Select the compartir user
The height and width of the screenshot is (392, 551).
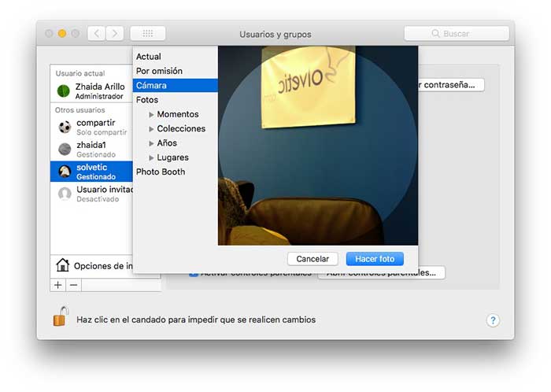[91, 127]
